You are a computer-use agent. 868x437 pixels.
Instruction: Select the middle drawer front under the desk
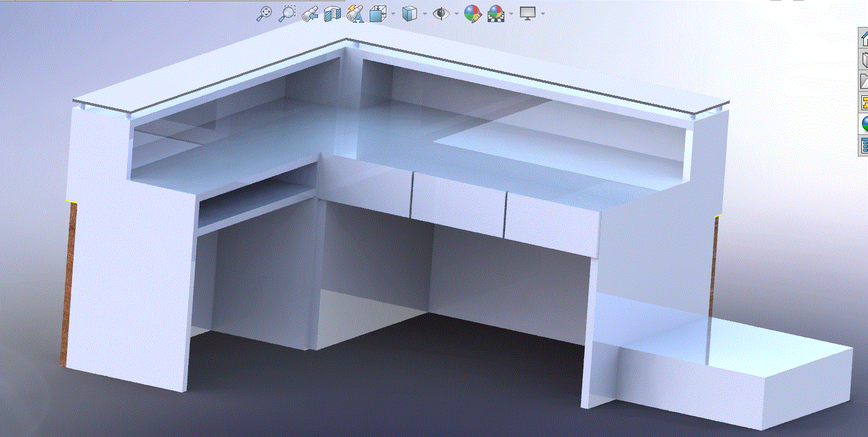pyautogui.click(x=458, y=204)
